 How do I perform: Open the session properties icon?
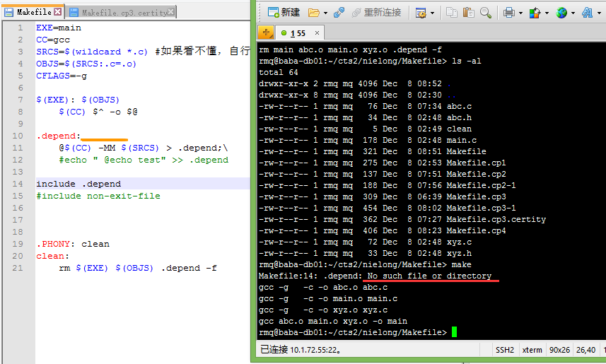click(x=421, y=13)
